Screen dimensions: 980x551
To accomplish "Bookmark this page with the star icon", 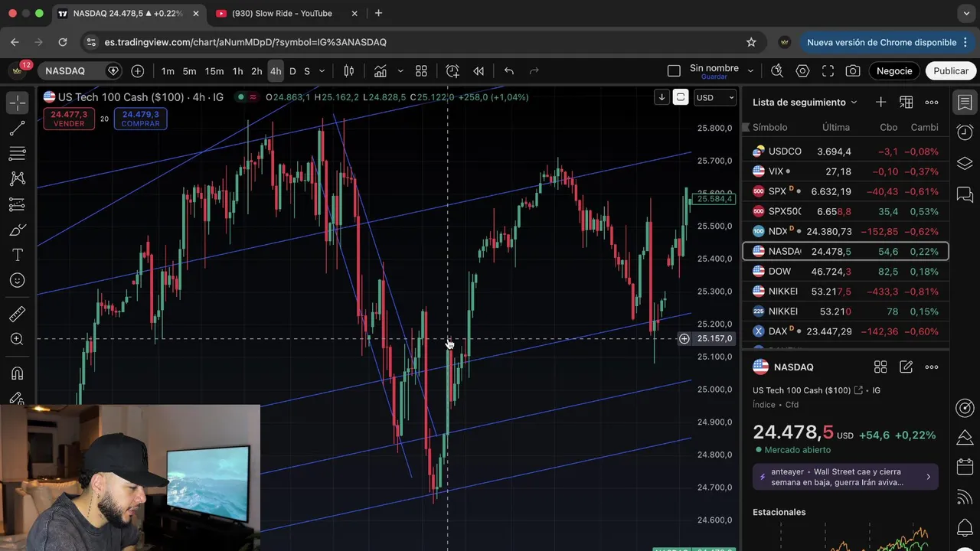I will (751, 42).
